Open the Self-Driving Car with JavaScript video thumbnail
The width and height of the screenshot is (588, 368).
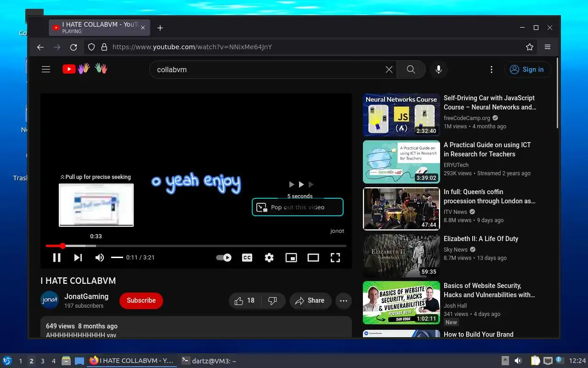[x=401, y=115]
